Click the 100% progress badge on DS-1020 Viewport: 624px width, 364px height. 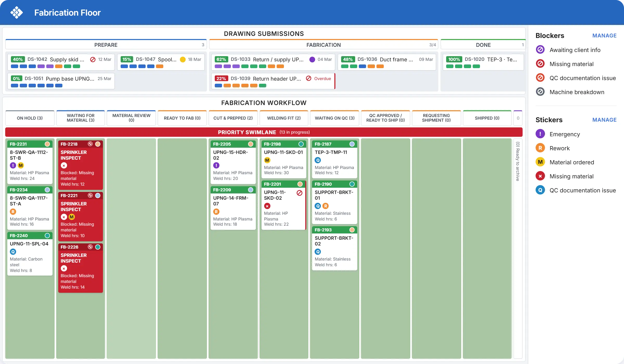pos(454,59)
